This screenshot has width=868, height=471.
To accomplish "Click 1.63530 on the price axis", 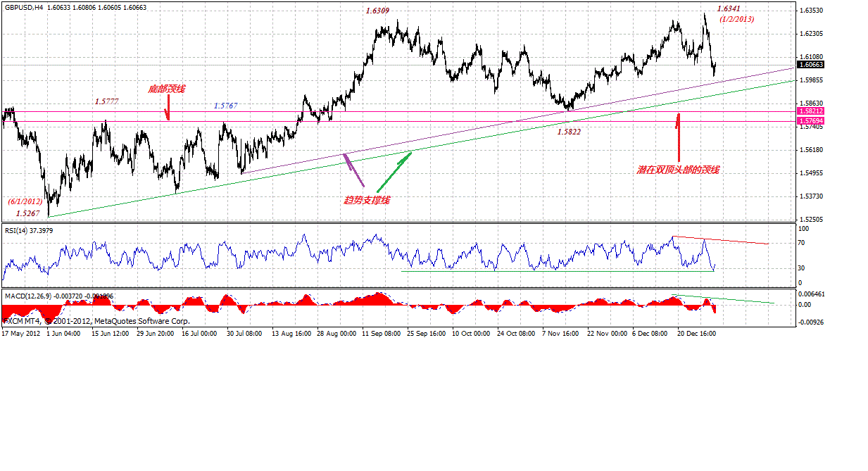I will click(x=811, y=11).
